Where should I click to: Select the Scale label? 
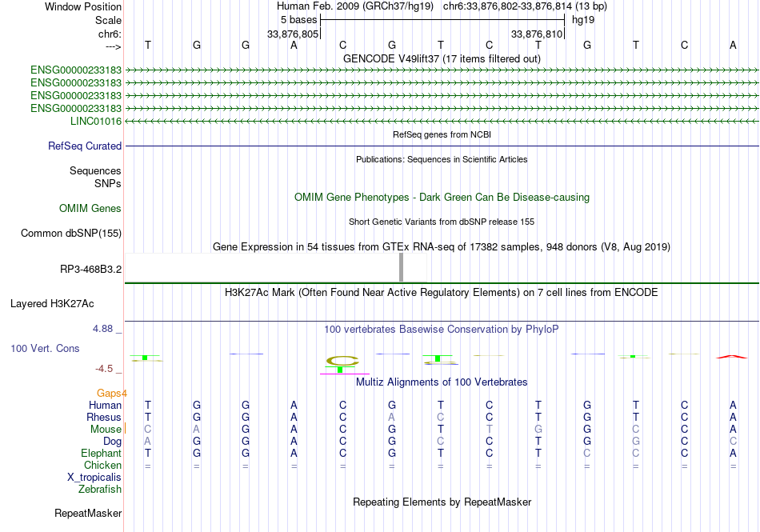(x=108, y=20)
